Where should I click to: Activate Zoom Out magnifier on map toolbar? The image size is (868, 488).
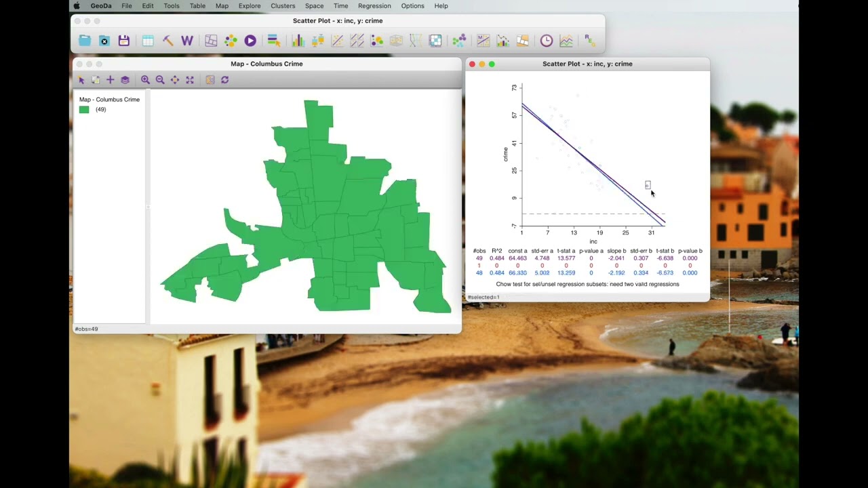pyautogui.click(x=160, y=80)
